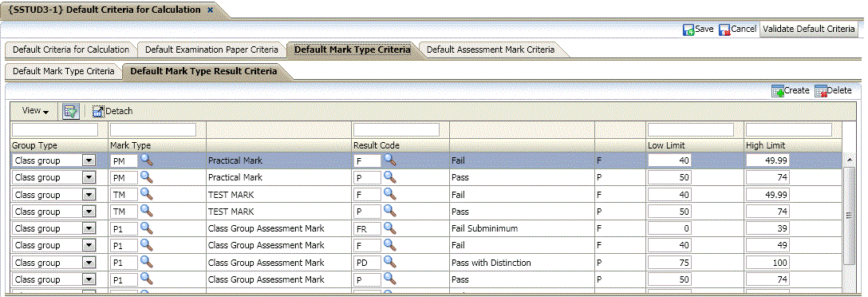Viewport: 868px width, 297px height.
Task: Click the Cancel icon in top toolbar
Action: [x=724, y=30]
